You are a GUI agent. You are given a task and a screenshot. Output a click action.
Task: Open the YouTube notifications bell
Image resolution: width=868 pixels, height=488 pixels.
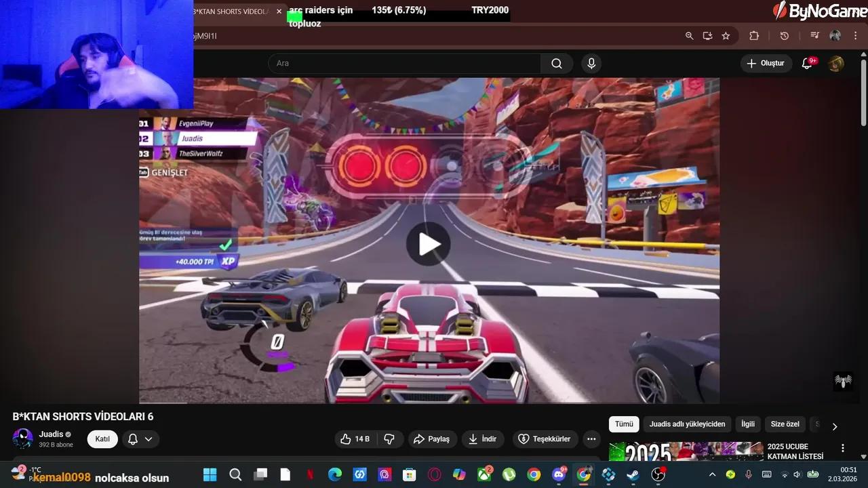pyautogui.click(x=807, y=63)
